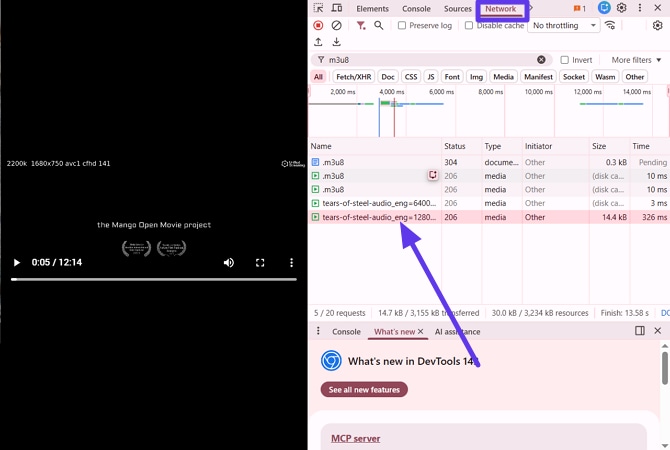Click the What's new panel scrollbar
This screenshot has height=450, width=670.
coord(664,368)
